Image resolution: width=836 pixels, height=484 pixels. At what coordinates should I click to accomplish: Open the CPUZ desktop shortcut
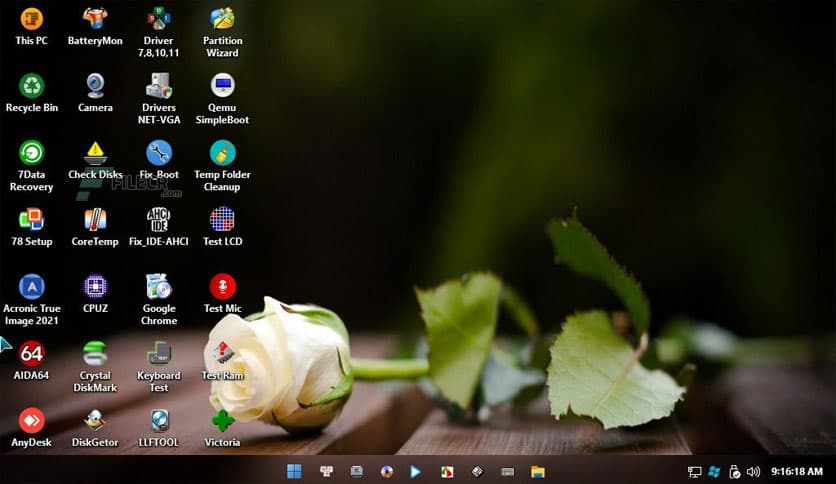click(x=95, y=287)
